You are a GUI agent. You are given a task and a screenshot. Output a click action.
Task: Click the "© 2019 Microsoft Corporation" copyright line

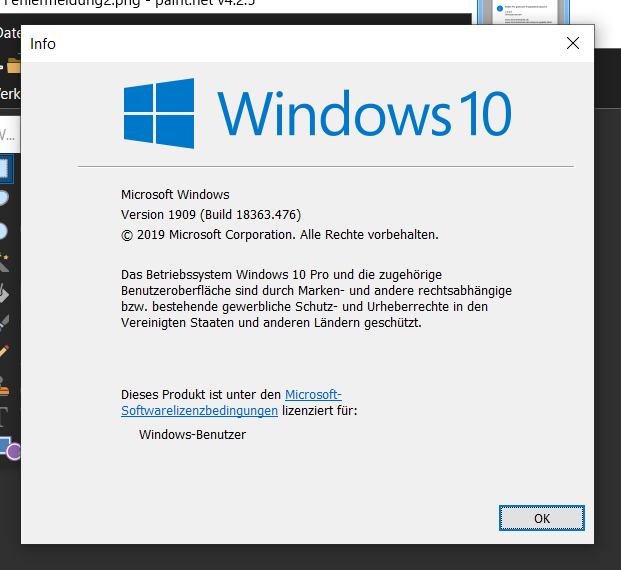tap(280, 235)
